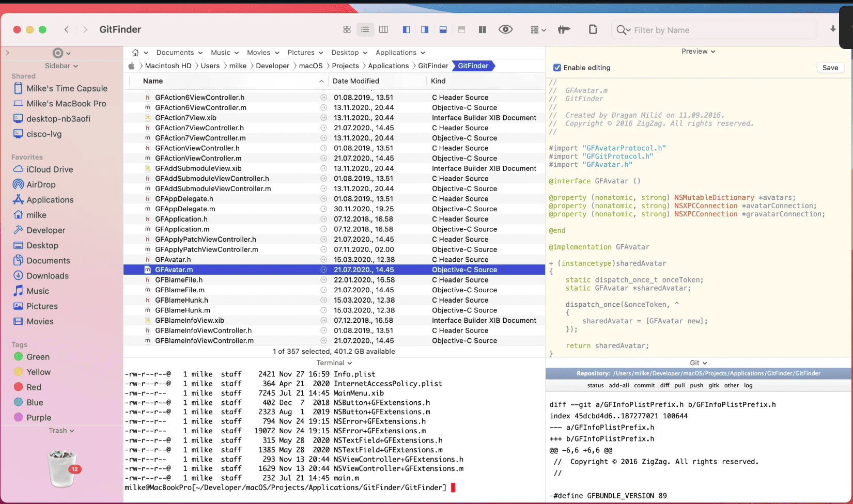Image resolution: width=853 pixels, height=504 pixels.
Task: Open the group-by dropdown in toolbar
Action: 538,30
